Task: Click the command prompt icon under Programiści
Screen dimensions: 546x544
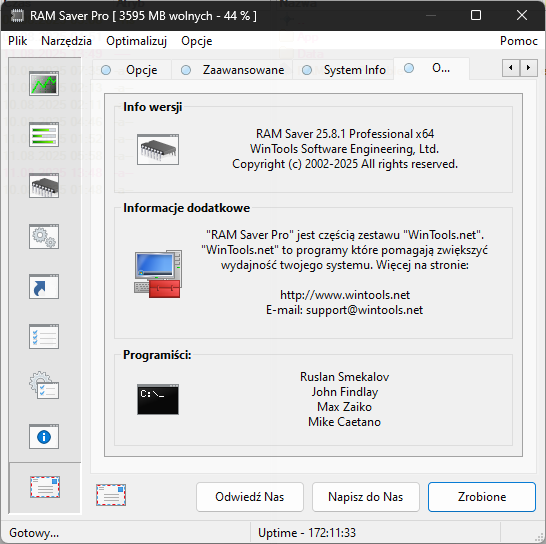Action: [158, 399]
